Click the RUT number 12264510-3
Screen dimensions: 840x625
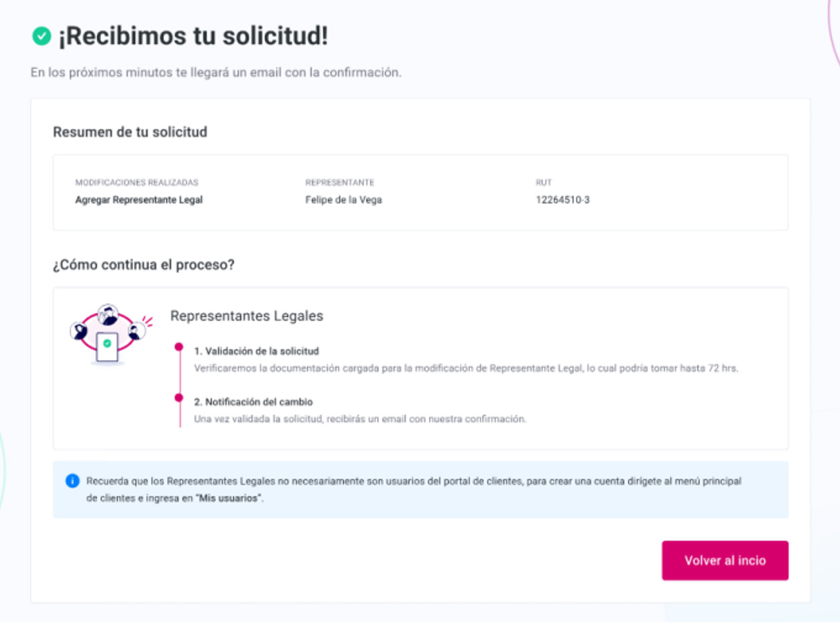click(562, 199)
